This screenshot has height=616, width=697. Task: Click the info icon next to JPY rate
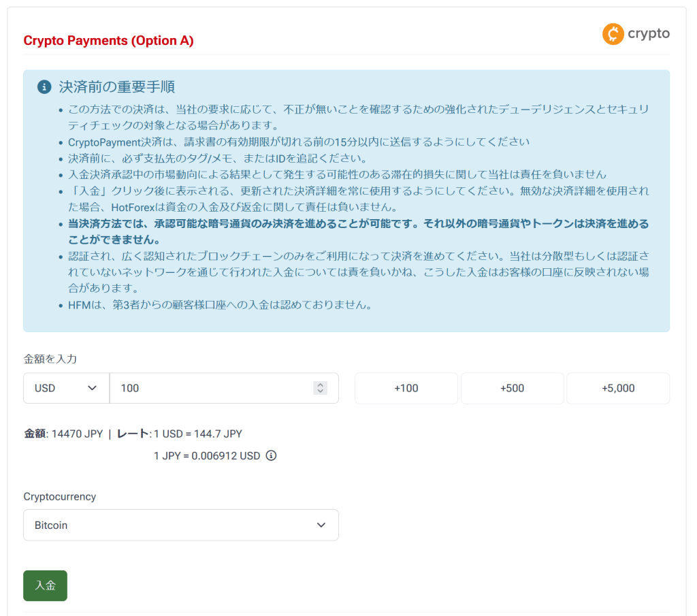(x=271, y=455)
